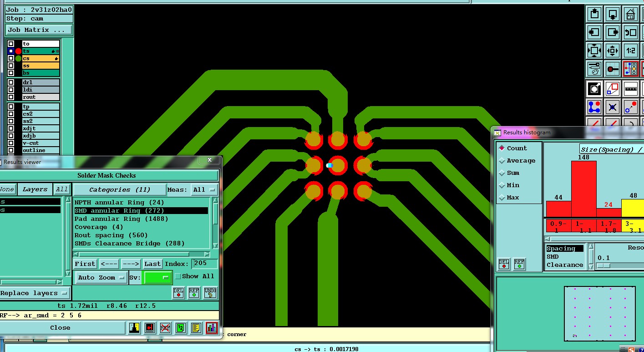Screen dimensions: 644x352
Task: Select the net and traffic-light icon with red border
Action: [x=631, y=69]
